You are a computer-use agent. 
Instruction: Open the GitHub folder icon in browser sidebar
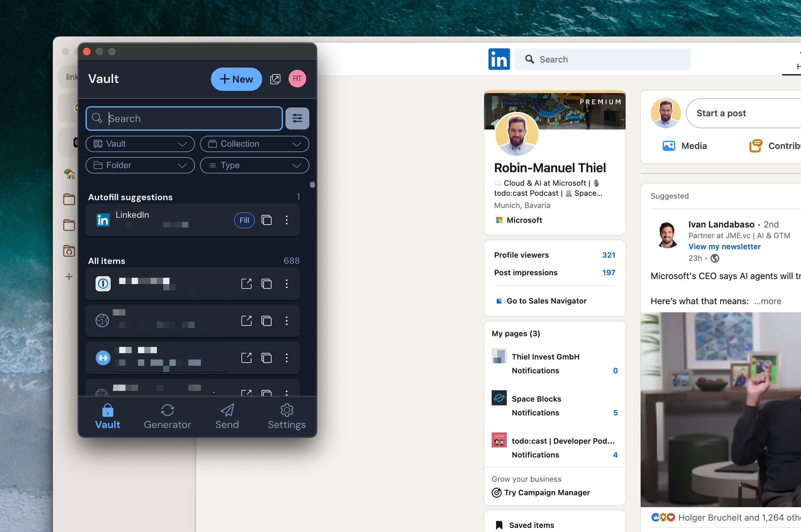[x=69, y=251]
